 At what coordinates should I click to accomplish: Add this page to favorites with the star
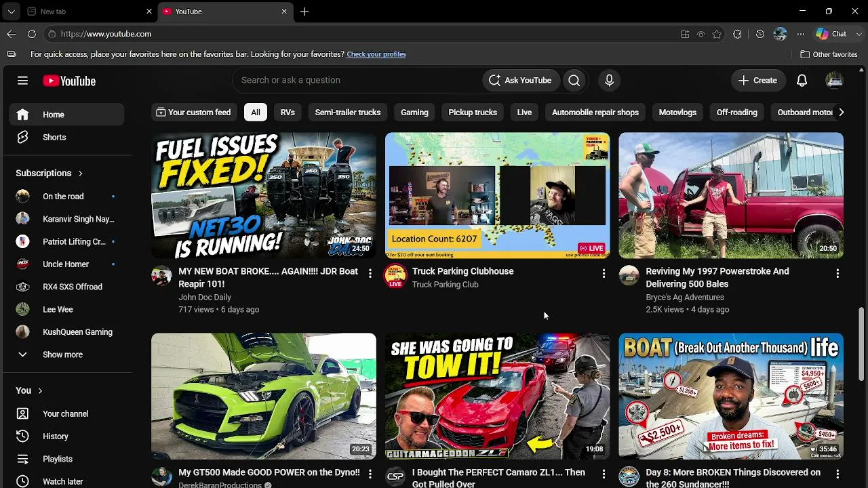point(717,34)
